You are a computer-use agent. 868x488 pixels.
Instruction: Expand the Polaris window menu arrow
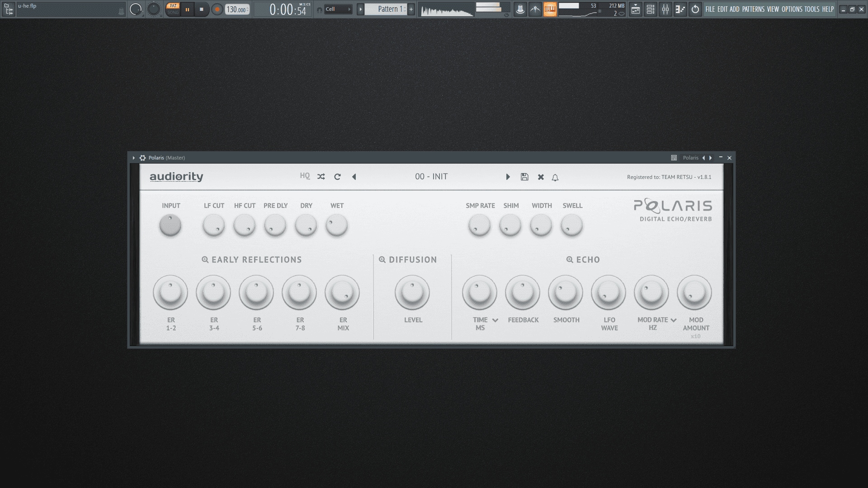(x=133, y=158)
